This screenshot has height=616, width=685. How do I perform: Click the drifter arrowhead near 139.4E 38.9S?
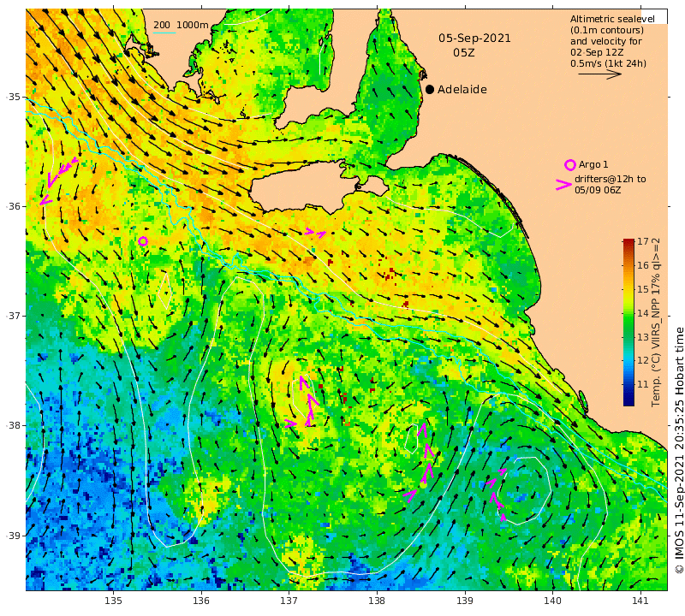[x=503, y=517]
